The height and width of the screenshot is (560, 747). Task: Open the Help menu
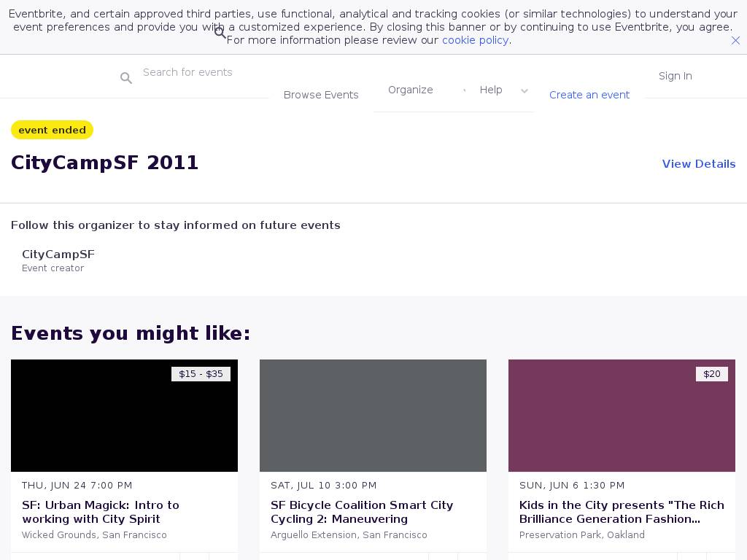[491, 90]
